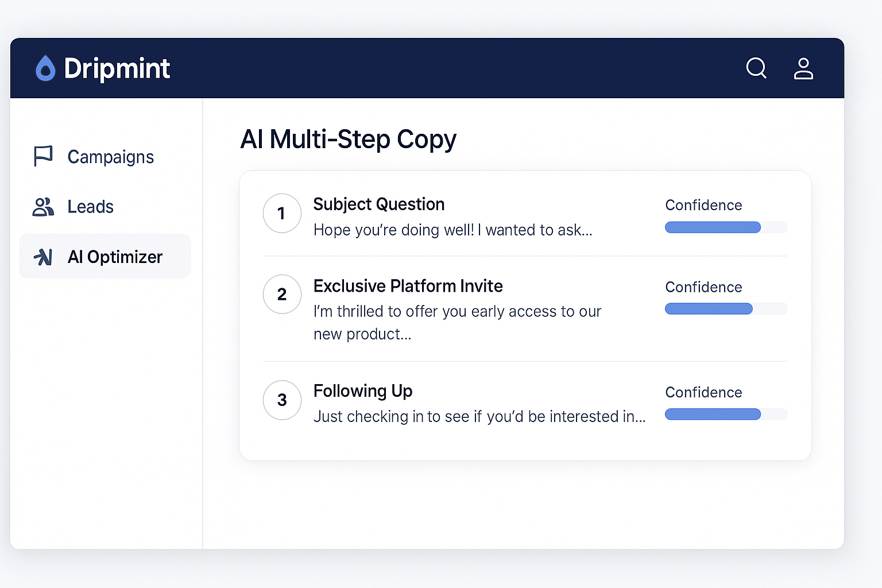Go to the Campaigns menu item
882x588 pixels.
coord(110,157)
